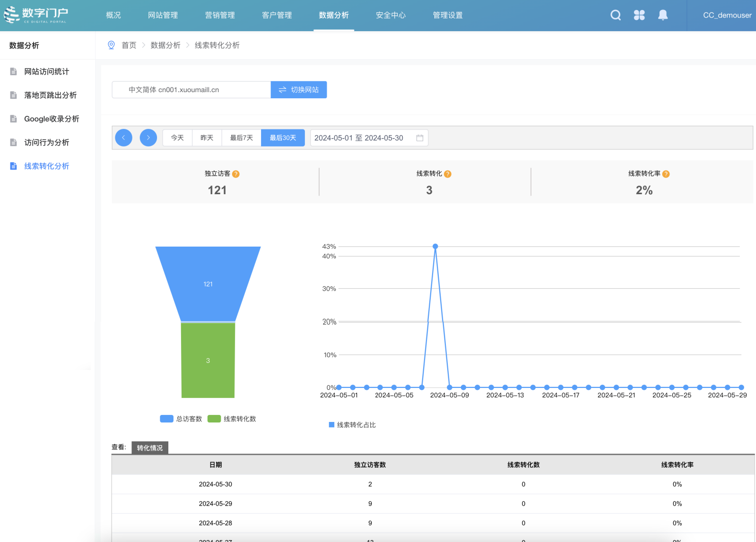Image resolution: width=756 pixels, height=542 pixels.
Task: Click the 43% peak point on chart
Action: pyautogui.click(x=435, y=246)
